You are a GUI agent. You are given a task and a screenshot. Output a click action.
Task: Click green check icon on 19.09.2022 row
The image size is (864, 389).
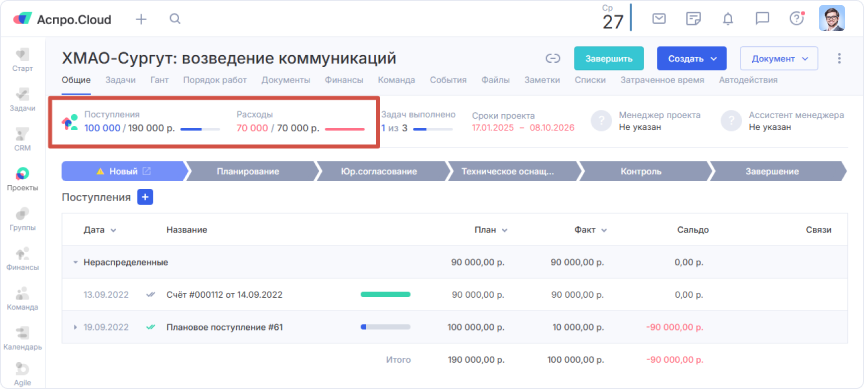150,327
